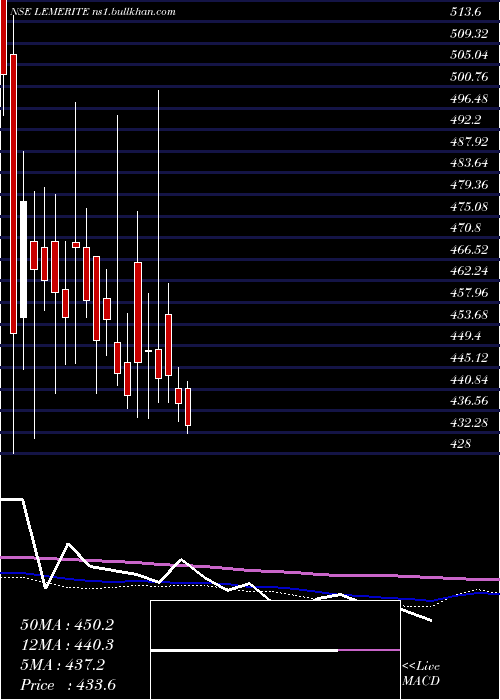Image resolution: width=500 pixels, height=700 pixels.
Task: Click the 12MA : 440.3 readout
Action: [x=67, y=645]
